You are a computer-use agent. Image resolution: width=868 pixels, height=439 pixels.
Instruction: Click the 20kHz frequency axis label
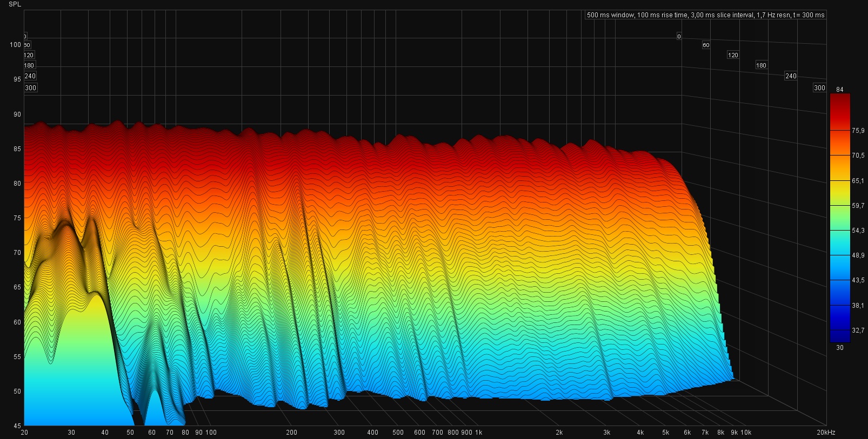pos(825,433)
